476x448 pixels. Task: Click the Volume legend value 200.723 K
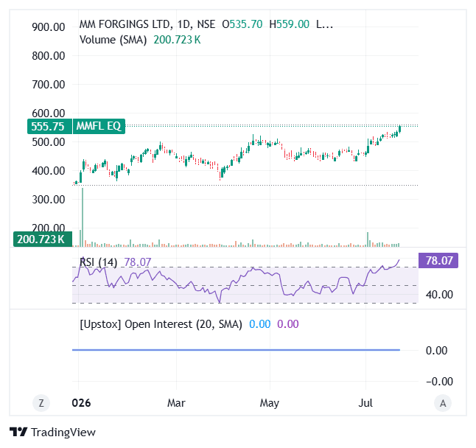(177, 40)
